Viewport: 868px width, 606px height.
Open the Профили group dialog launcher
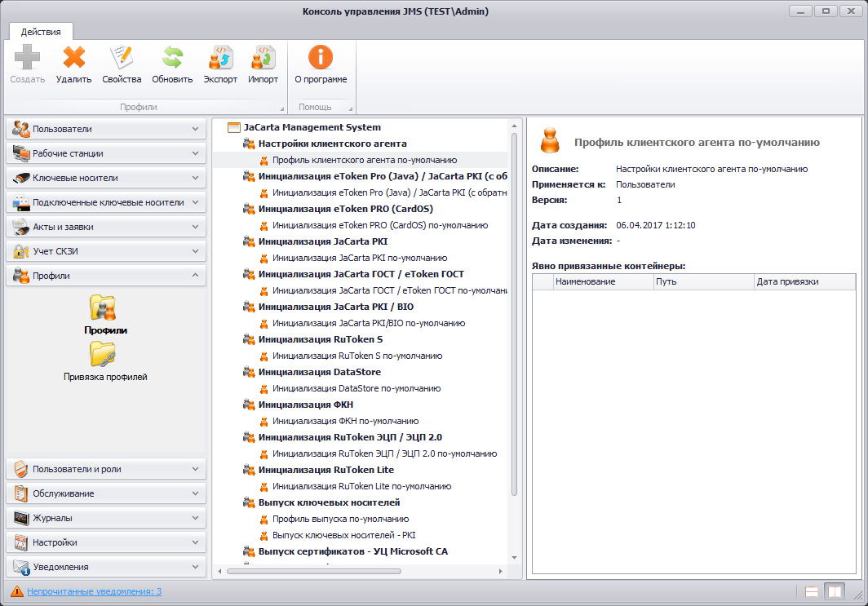281,108
